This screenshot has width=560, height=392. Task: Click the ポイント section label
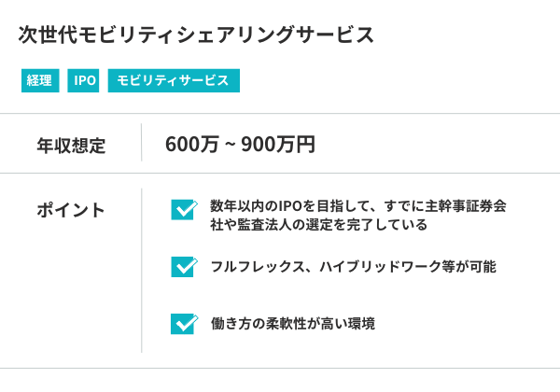pos(71,210)
